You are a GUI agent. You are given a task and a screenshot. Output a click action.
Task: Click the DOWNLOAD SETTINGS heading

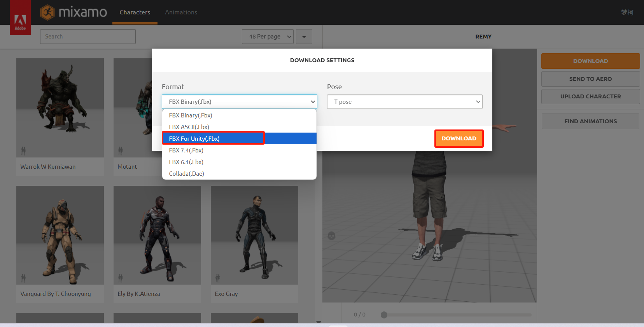point(322,60)
